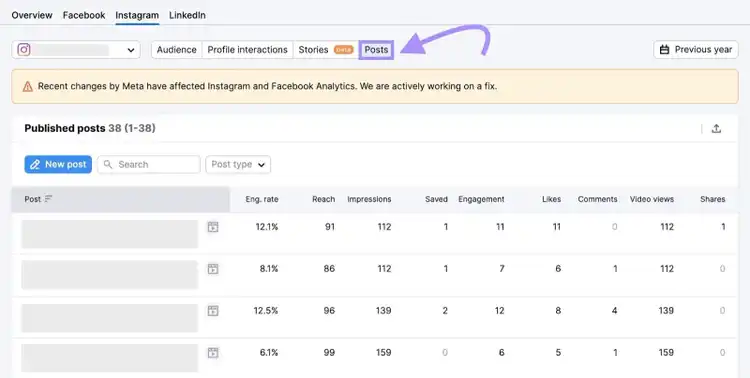Screen dimensions: 750x378
Task: Click the 8.1% engagement rate value
Action: pyautogui.click(x=269, y=269)
